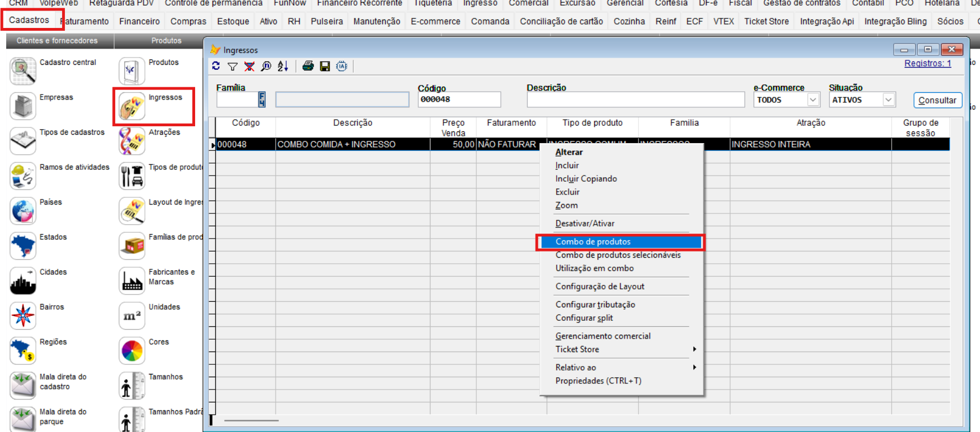Screen dimensions: 980x432
Task: Click the F4 lookup button beside Família
Action: tap(262, 99)
